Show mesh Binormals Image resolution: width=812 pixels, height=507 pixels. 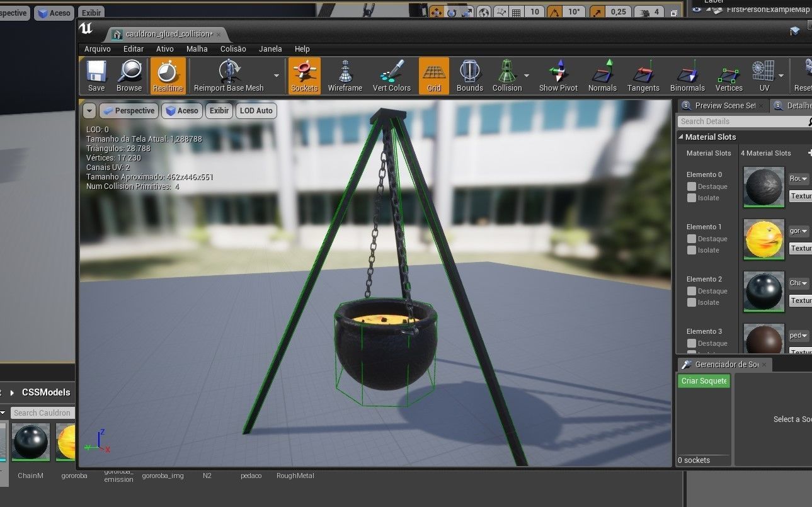687,76
